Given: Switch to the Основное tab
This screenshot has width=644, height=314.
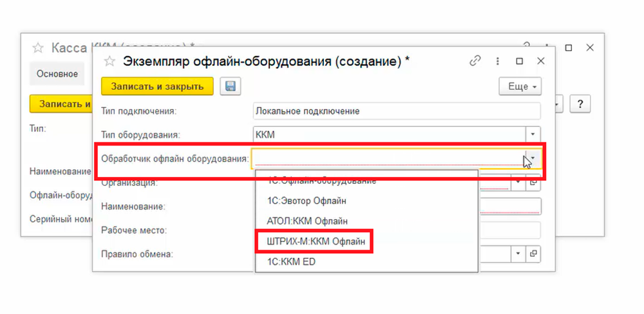Looking at the screenshot, I should pyautogui.click(x=57, y=74).
